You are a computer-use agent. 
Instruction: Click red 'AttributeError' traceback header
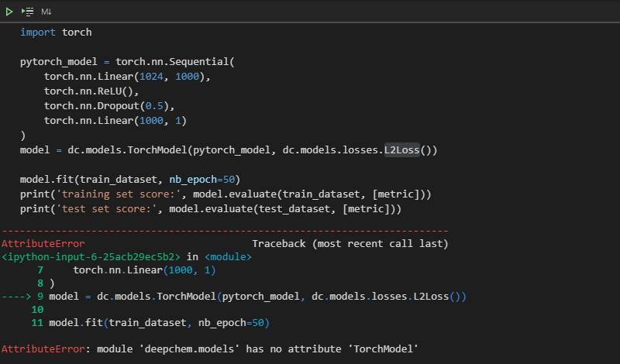click(x=43, y=243)
